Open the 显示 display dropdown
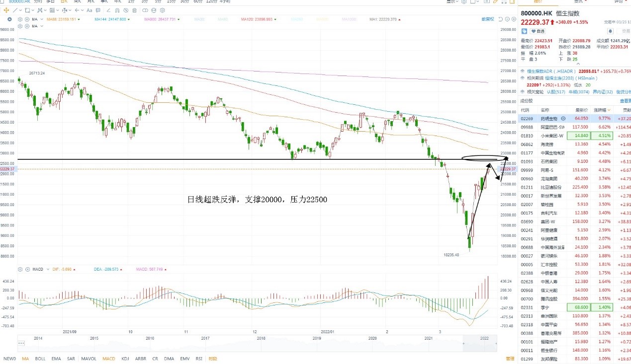 pos(453,2)
